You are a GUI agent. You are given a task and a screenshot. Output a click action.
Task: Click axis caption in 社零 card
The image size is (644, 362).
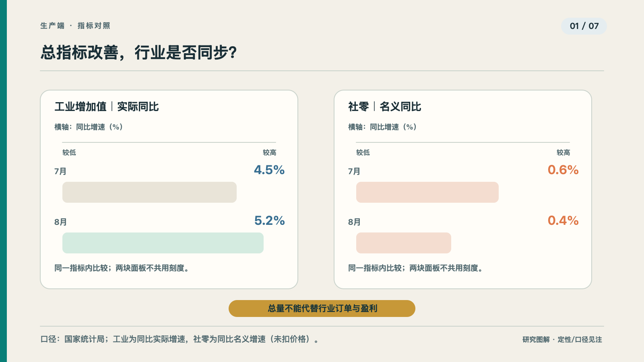click(382, 127)
